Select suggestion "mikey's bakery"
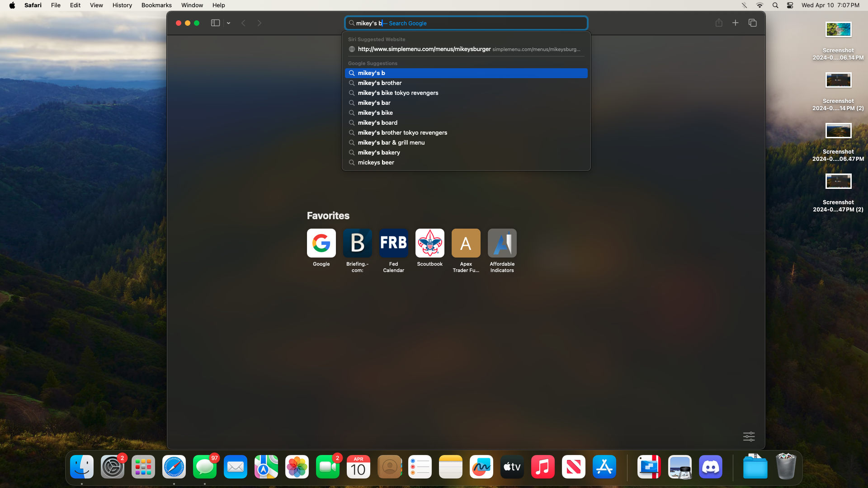868x488 pixels. (x=379, y=153)
